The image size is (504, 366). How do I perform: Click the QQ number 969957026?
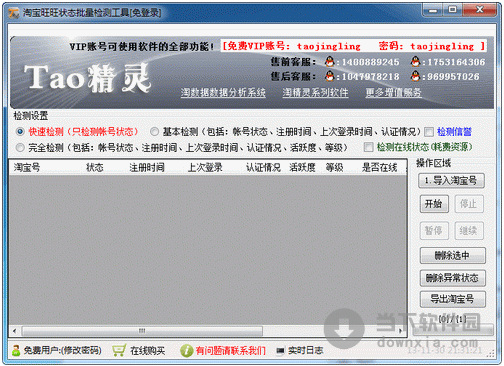(453, 77)
